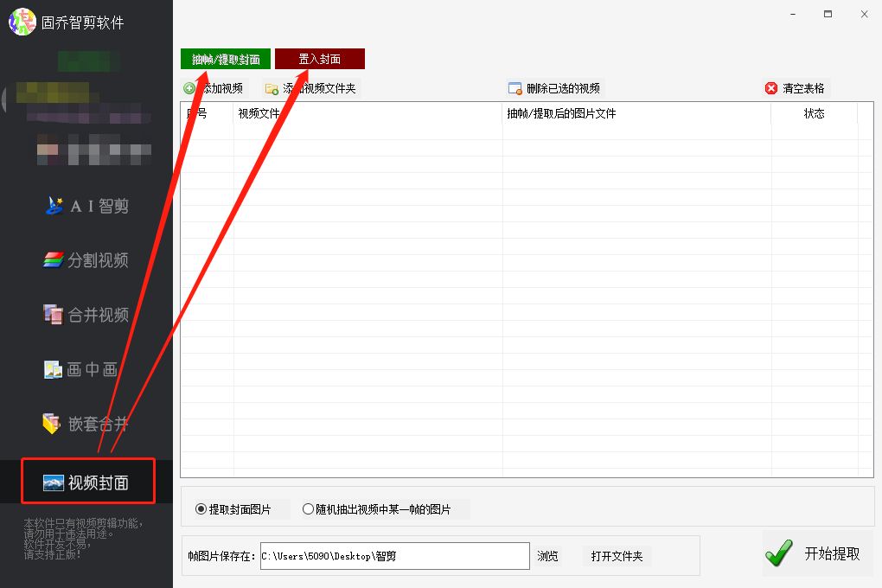
Task: Click the 打开文件夹 button
Action: 617,556
